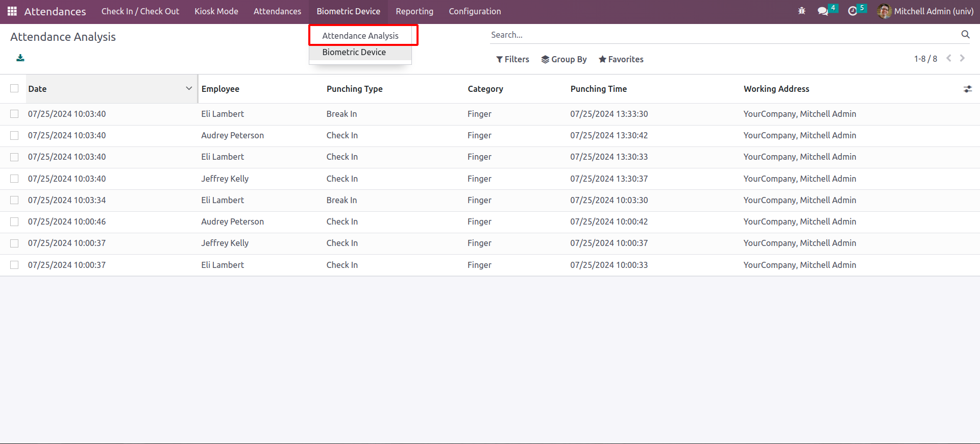The width and height of the screenshot is (980, 444).
Task: Click punching time 07/25/2024 10:00:33
Action: (609, 265)
